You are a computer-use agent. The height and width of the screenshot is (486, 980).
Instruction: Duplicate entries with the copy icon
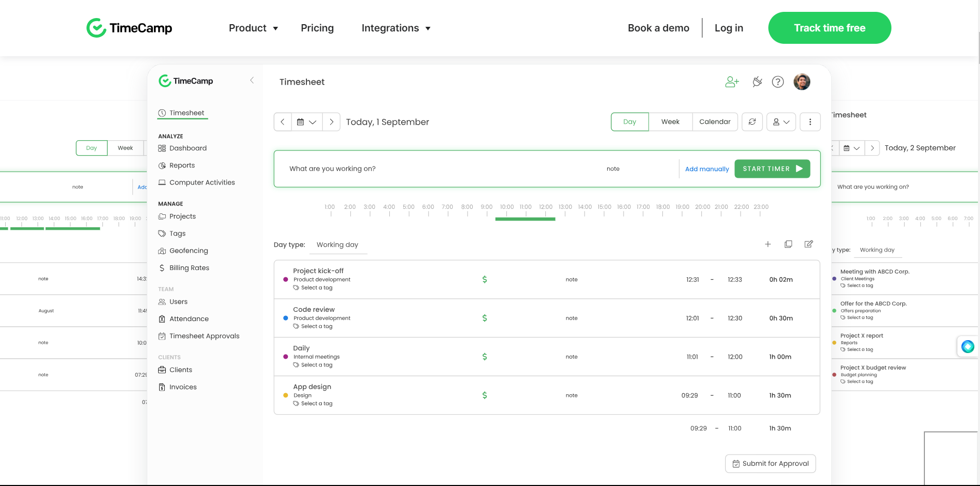coord(788,244)
